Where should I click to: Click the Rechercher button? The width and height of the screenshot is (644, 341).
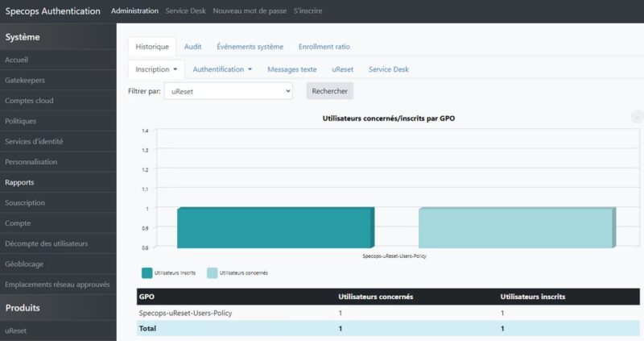(330, 92)
